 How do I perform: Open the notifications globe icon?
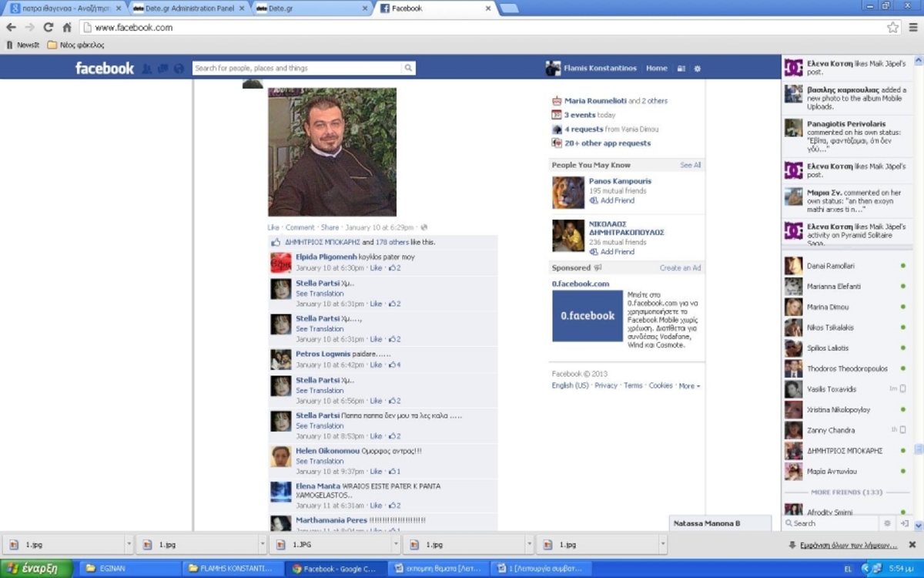pyautogui.click(x=179, y=69)
